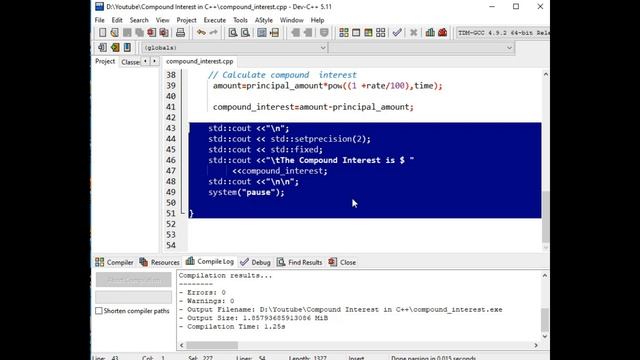Switch to the Project sidebar tab
This screenshot has width=640, height=360.
coord(105,61)
